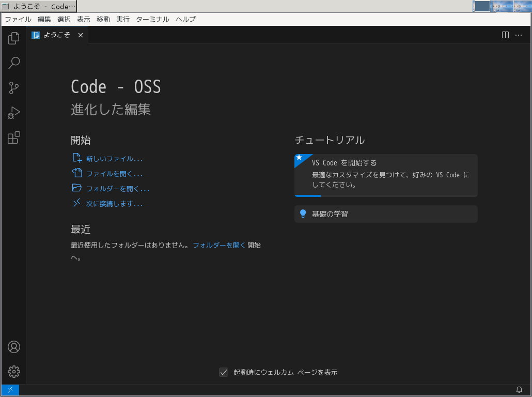532x397 pixels.
Task: Open the ファイル menu
Action: click(18, 19)
